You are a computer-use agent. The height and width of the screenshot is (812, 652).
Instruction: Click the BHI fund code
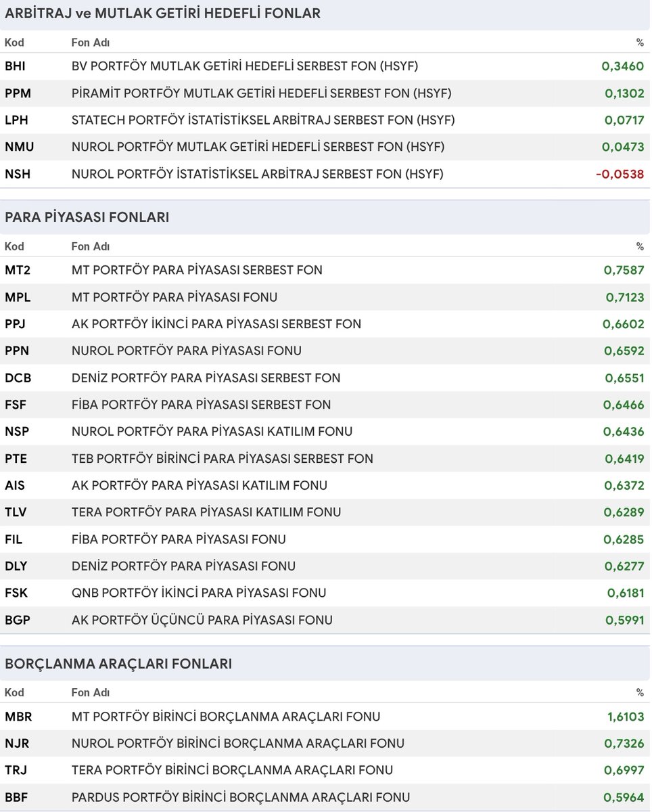[16, 66]
